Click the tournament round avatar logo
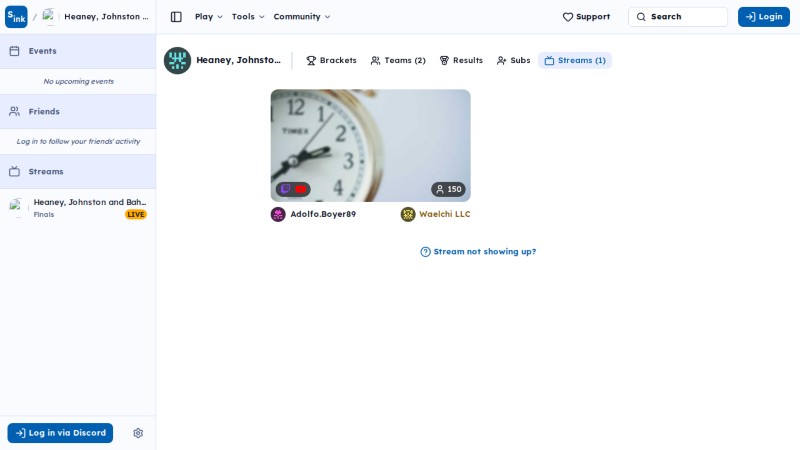Image resolution: width=800 pixels, height=450 pixels. tap(178, 61)
